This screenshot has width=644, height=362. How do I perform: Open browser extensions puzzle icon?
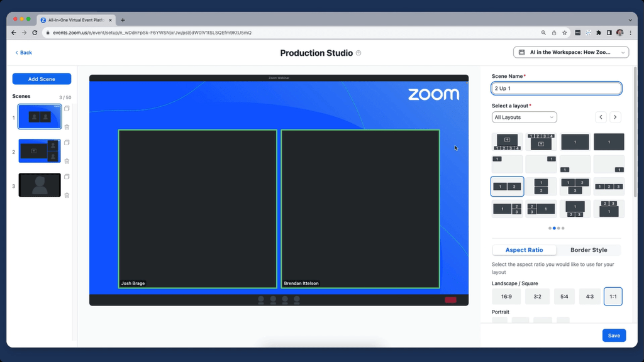click(599, 33)
